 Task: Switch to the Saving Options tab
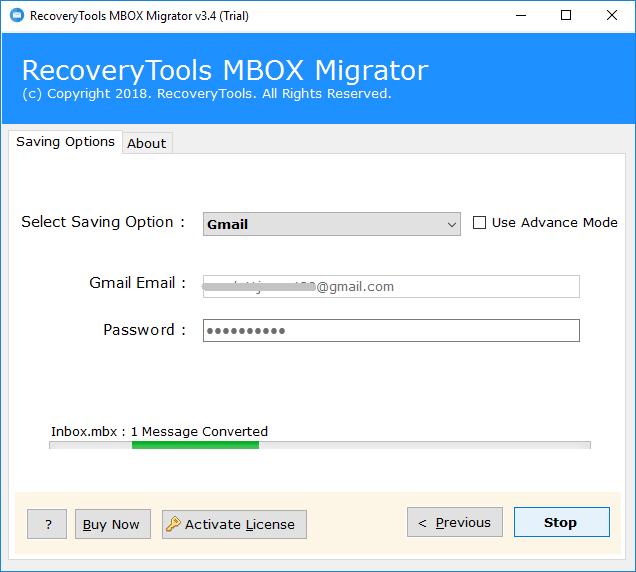point(65,142)
